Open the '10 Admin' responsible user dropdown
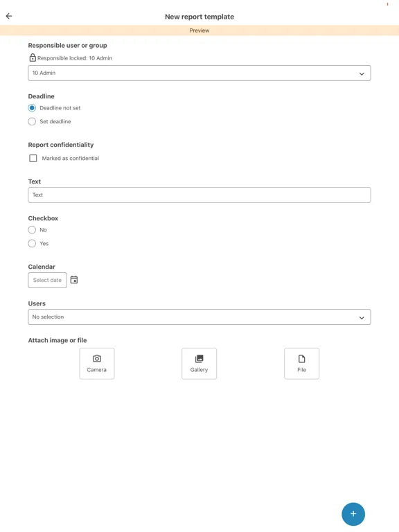Image resolution: width=399 pixels, height=532 pixels. coord(199,73)
